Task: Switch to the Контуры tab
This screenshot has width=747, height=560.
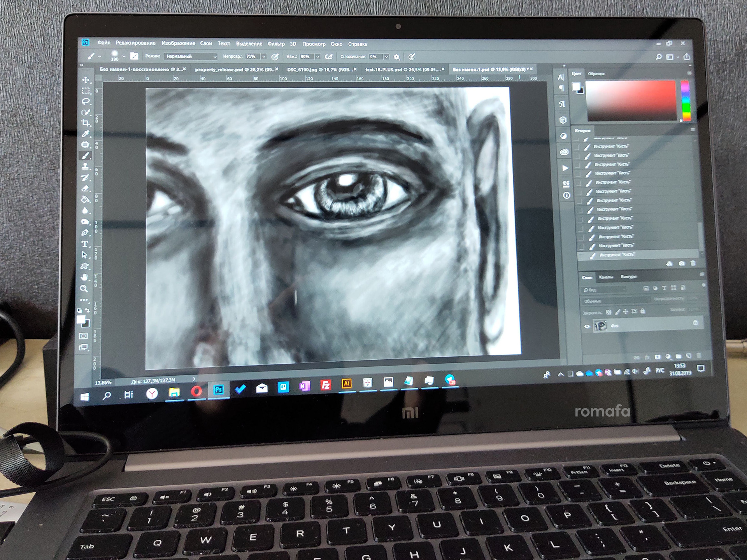Action: pos(628,276)
